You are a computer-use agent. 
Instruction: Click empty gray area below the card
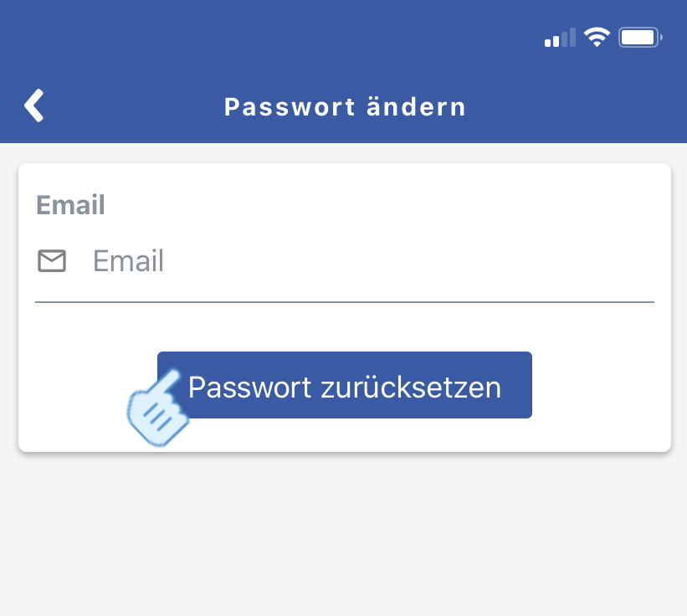pos(343,536)
